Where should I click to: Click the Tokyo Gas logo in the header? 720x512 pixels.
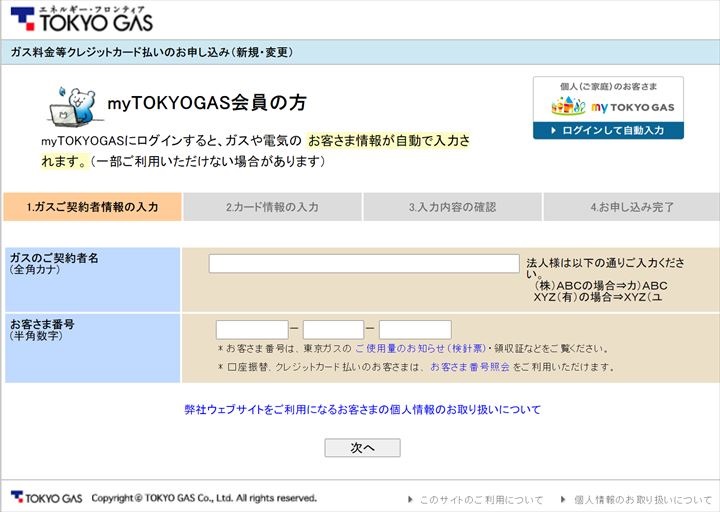point(82,19)
